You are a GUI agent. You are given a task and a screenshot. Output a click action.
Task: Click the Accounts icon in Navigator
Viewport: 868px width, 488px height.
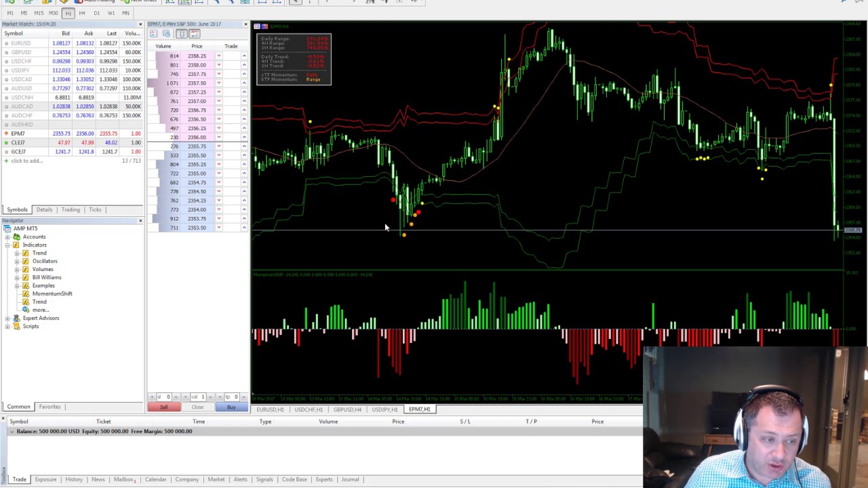point(17,237)
